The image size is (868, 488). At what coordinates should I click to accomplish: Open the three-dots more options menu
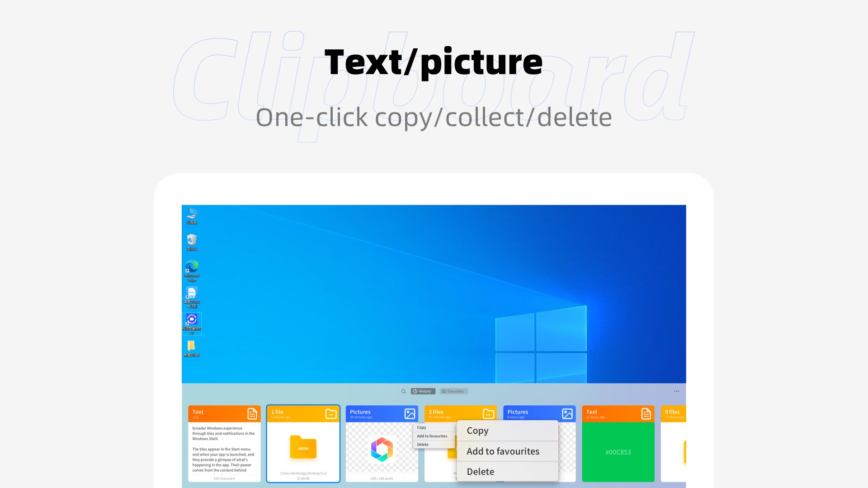[676, 391]
